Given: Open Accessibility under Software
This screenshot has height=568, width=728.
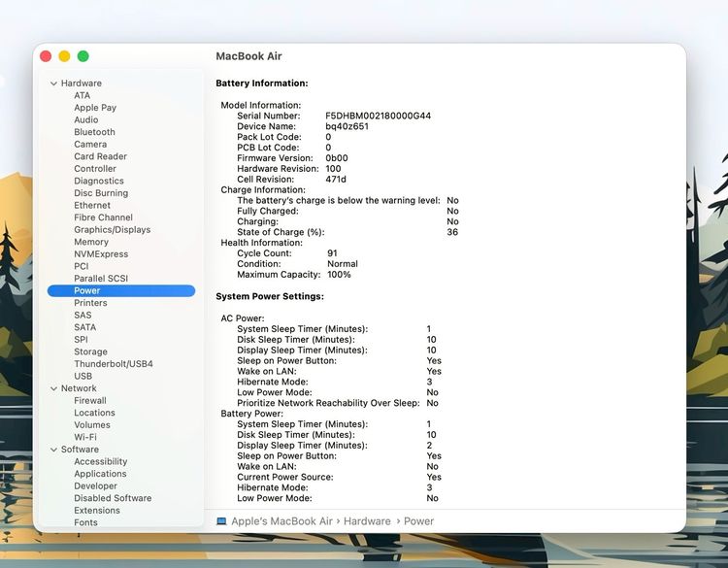Looking at the screenshot, I should coord(100,461).
